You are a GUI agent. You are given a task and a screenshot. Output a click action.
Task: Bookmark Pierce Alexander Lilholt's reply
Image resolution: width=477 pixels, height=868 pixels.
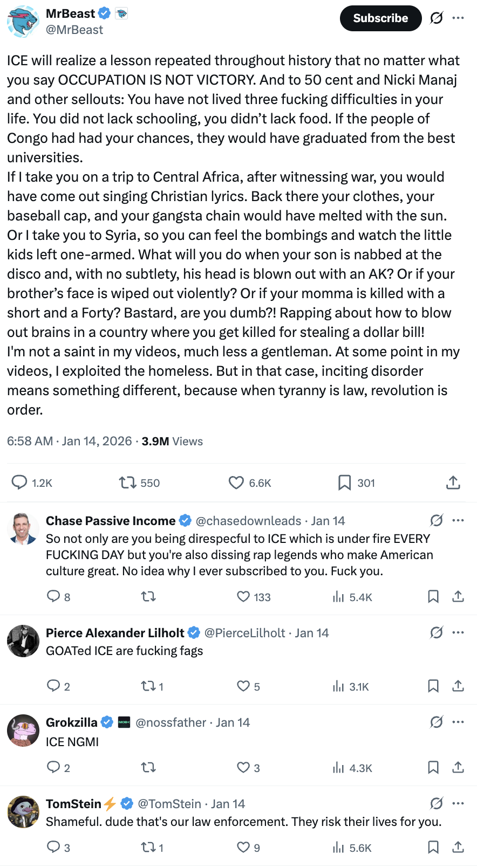[433, 686]
